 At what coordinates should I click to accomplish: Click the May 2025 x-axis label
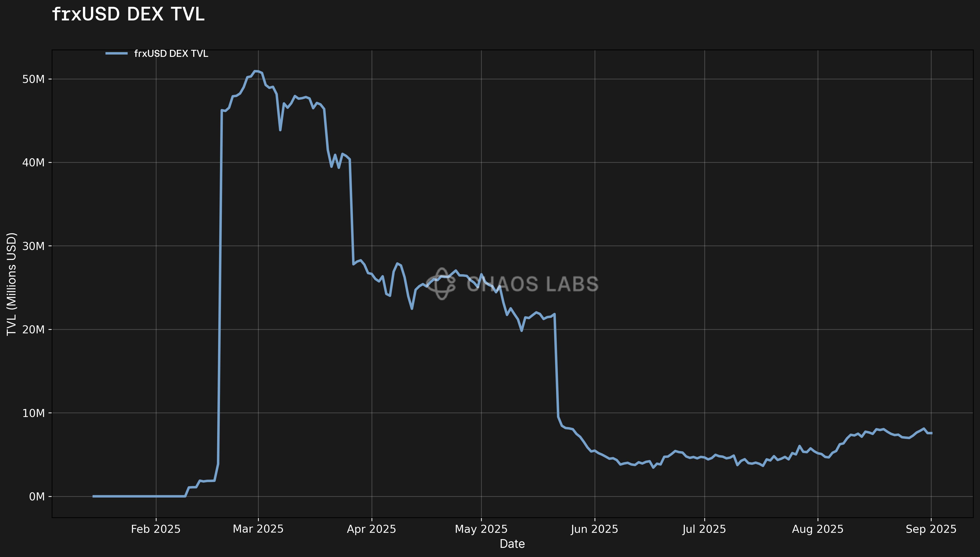point(481,529)
